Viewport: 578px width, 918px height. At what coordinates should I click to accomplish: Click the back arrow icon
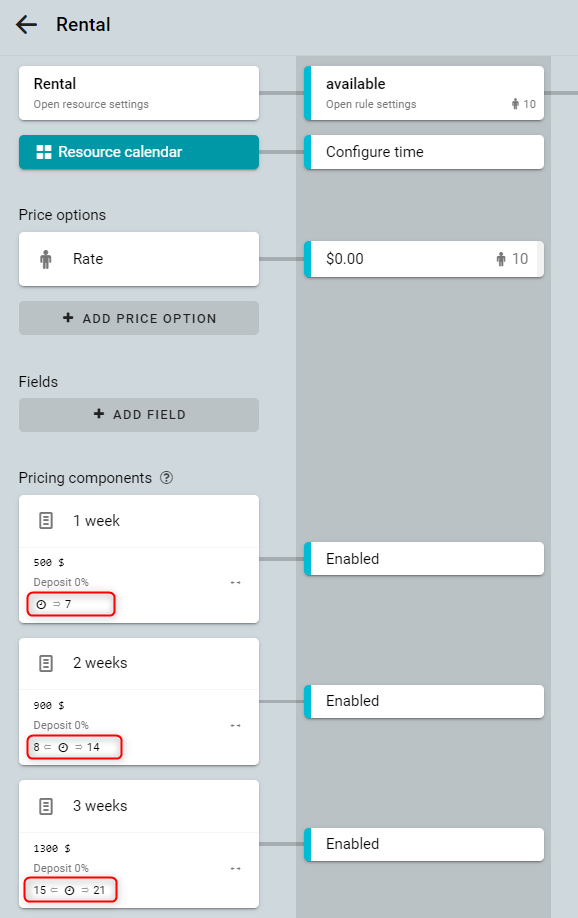(x=26, y=25)
